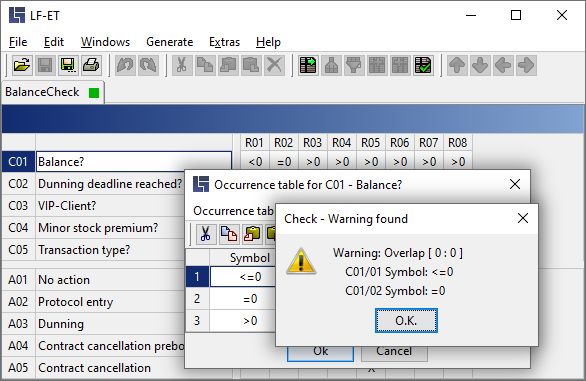This screenshot has width=586, height=381.
Task: Select the =0 symbol cell in row 2
Action: point(243,299)
